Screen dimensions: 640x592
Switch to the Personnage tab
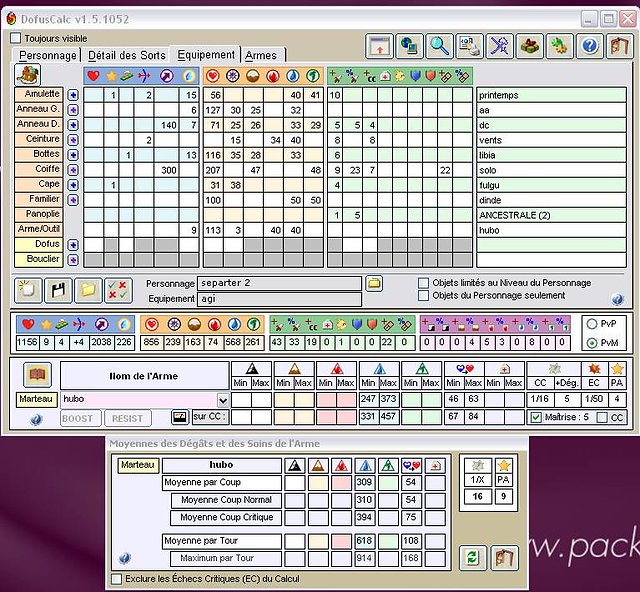tap(47, 56)
